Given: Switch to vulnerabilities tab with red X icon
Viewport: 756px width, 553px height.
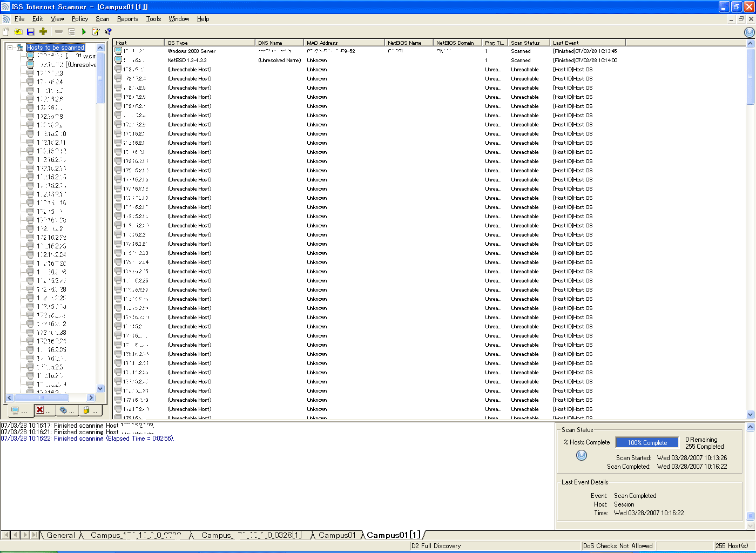Looking at the screenshot, I should 45,410.
